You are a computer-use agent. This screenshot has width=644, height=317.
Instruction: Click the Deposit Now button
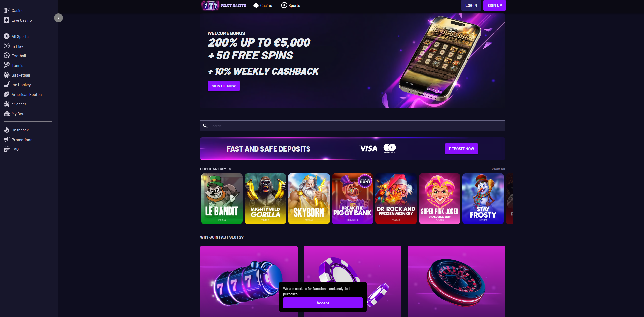coord(461,149)
